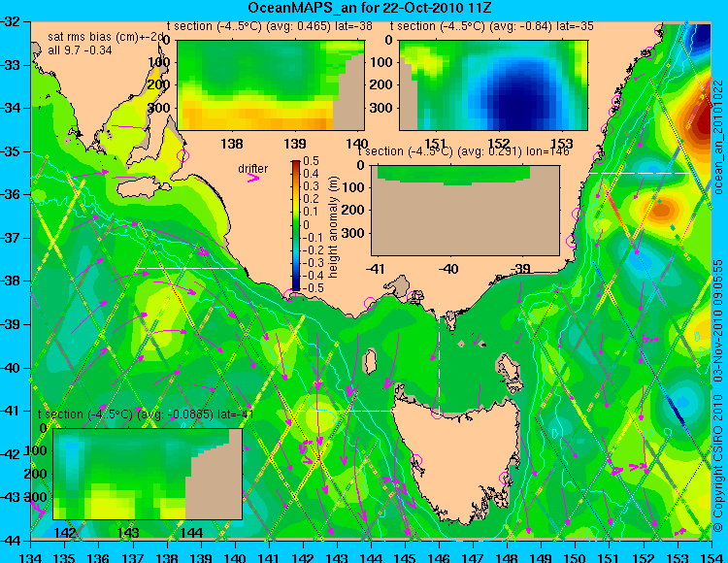Click the vertical 'ocean_an_20101022' label
Screen dimensions: 728x563
coord(718,137)
